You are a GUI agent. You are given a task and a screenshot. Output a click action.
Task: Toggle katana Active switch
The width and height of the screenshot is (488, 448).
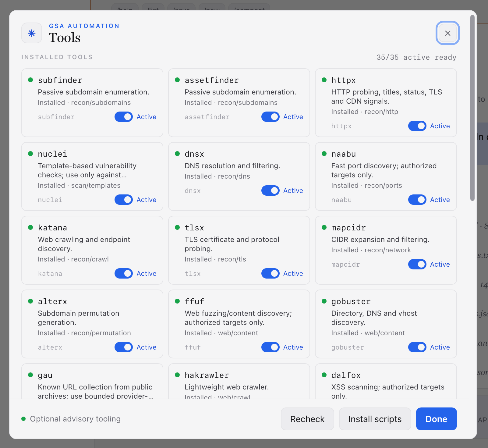pyautogui.click(x=124, y=273)
